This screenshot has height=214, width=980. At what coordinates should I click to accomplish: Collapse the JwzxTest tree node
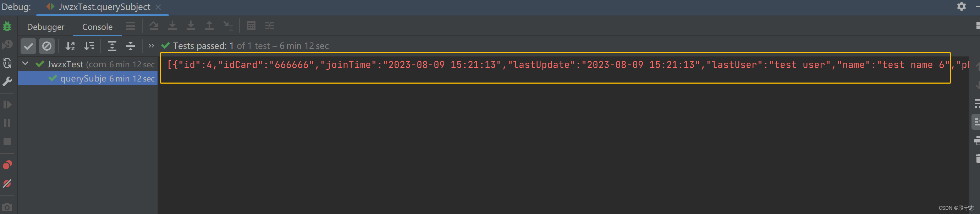point(25,63)
